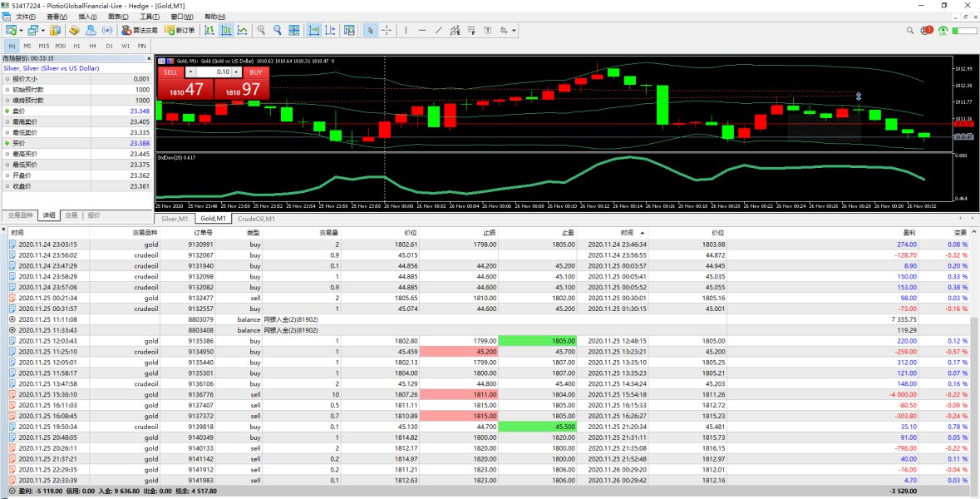980x499 pixels.
Task: Select the text label tool
Action: point(487,30)
